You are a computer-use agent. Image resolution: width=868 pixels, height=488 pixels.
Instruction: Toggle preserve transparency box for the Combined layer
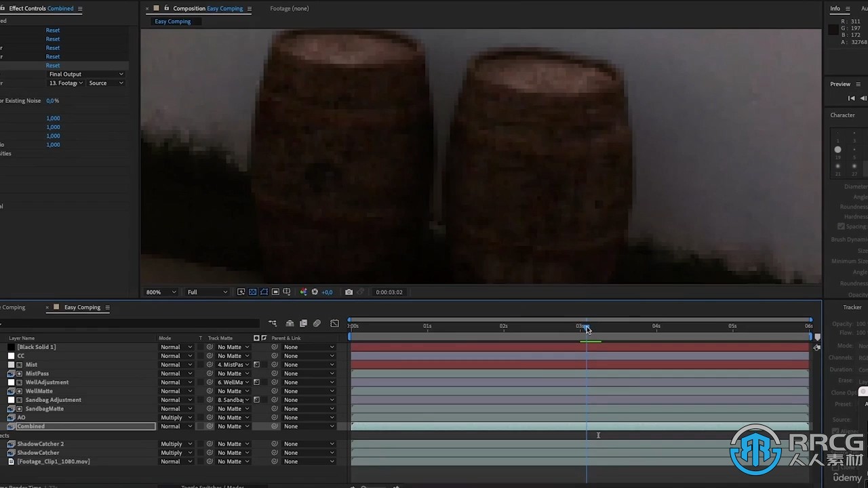pos(201,426)
